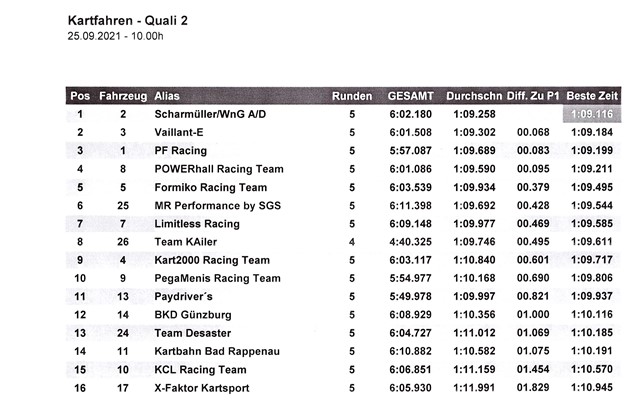640x409 pixels.
Task: Click the Durchschn column header
Action: [474, 96]
